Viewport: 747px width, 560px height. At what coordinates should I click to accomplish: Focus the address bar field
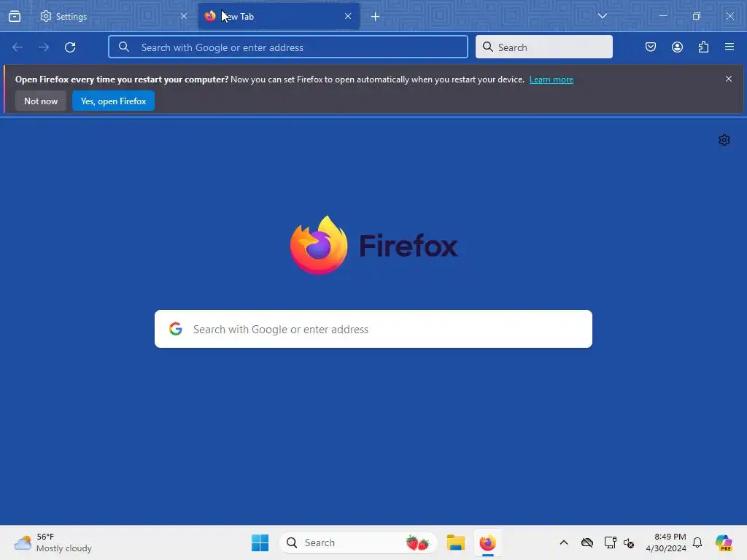pyautogui.click(x=287, y=47)
